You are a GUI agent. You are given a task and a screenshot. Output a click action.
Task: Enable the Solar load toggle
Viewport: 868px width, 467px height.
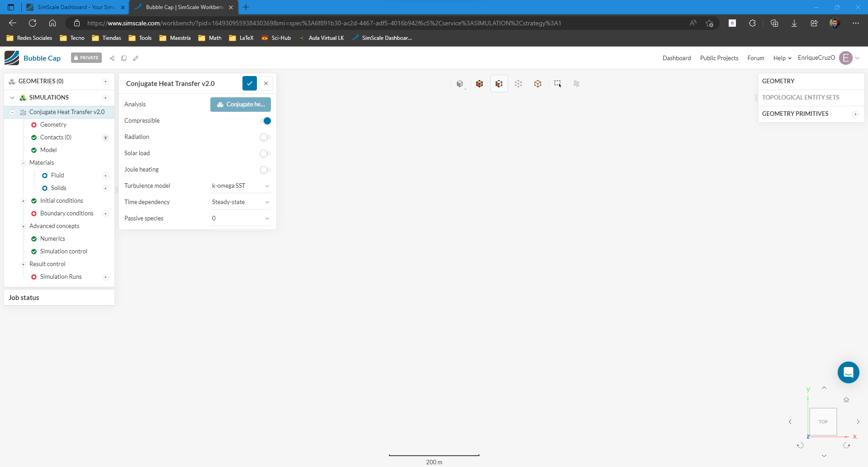pyautogui.click(x=266, y=153)
